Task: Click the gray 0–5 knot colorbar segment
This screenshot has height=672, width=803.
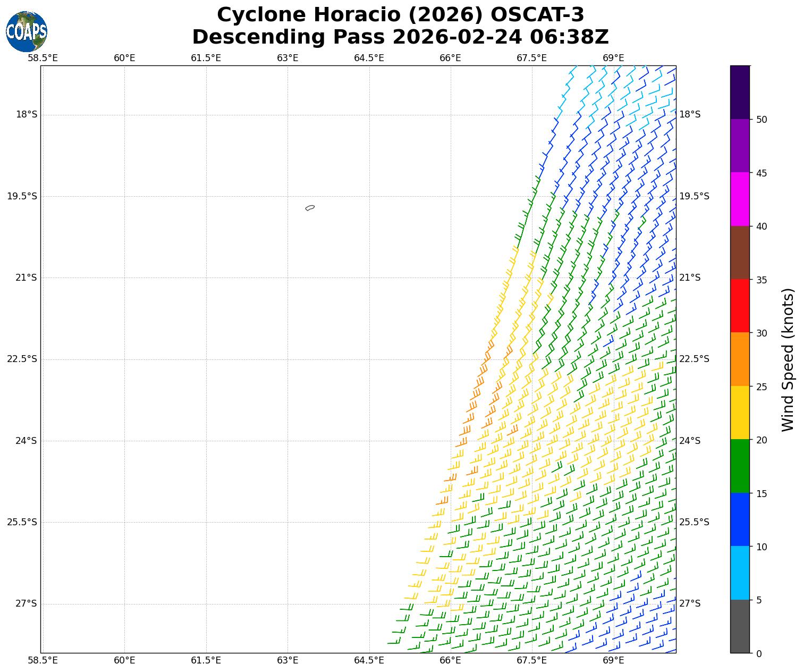Action: pos(740,626)
